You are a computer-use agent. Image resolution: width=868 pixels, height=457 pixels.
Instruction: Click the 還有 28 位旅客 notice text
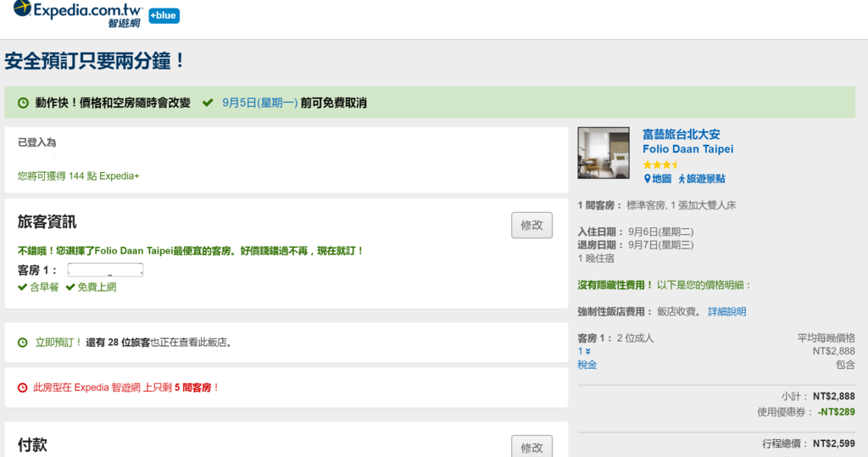coord(118,343)
